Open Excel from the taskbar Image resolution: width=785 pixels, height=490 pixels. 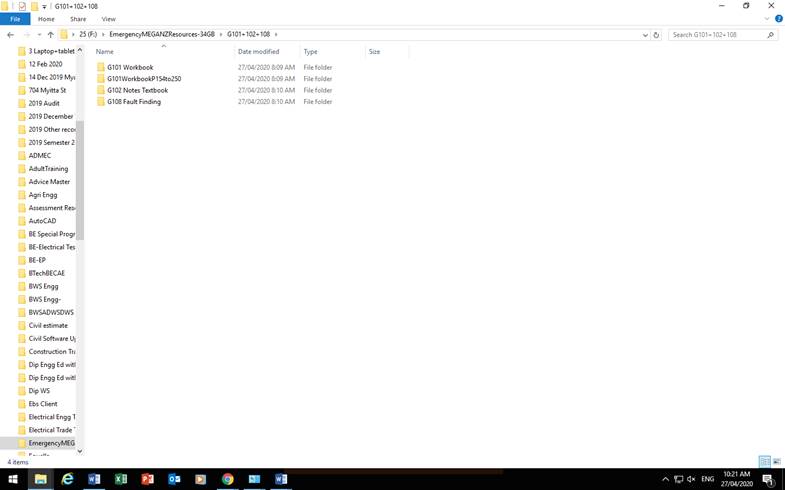coord(121,479)
